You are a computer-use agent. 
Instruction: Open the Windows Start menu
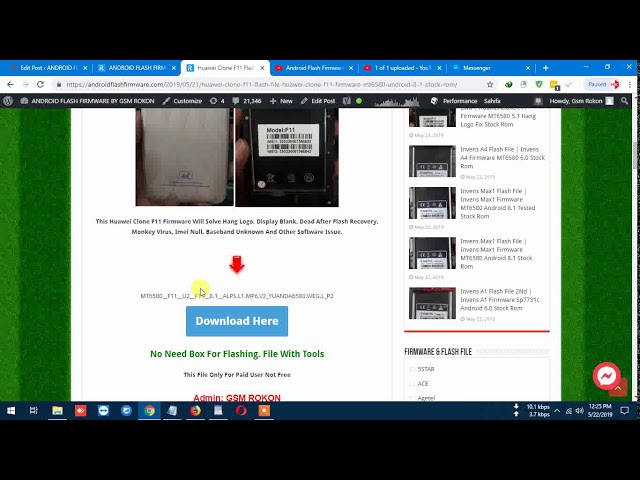point(11,411)
